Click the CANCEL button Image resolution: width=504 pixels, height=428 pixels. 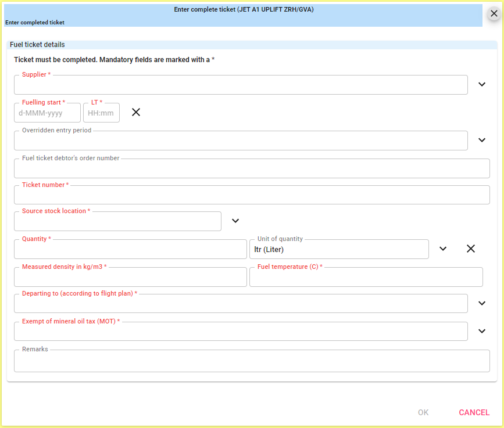(474, 412)
